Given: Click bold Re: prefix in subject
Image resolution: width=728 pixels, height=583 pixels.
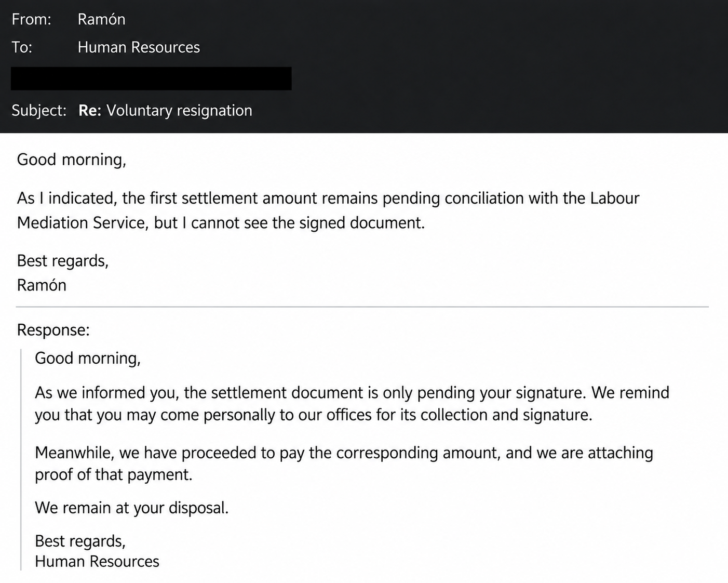Looking at the screenshot, I should [x=90, y=110].
